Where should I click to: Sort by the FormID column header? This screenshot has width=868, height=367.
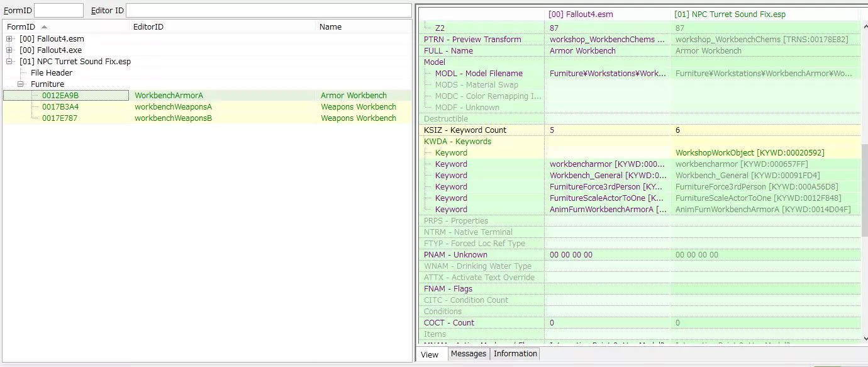click(x=66, y=27)
